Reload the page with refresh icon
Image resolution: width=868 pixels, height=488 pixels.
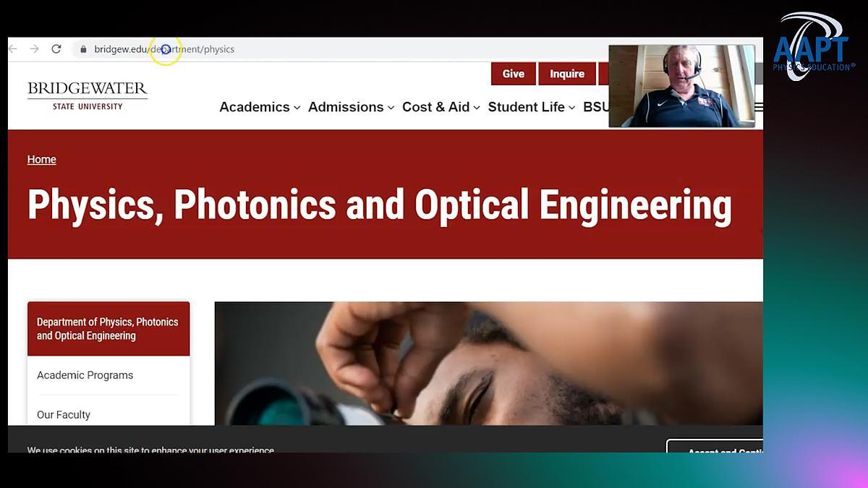click(x=56, y=49)
